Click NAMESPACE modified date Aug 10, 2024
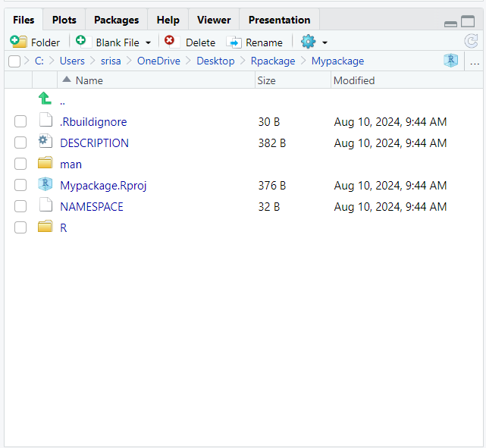The image size is (486, 448). (x=390, y=207)
